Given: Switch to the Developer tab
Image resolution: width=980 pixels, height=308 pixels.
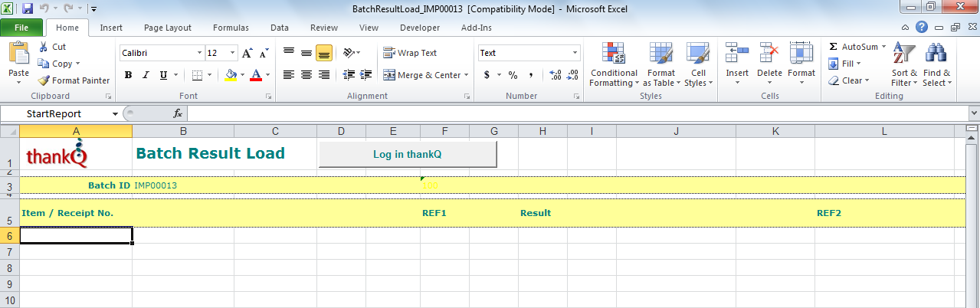Looking at the screenshot, I should [x=420, y=28].
